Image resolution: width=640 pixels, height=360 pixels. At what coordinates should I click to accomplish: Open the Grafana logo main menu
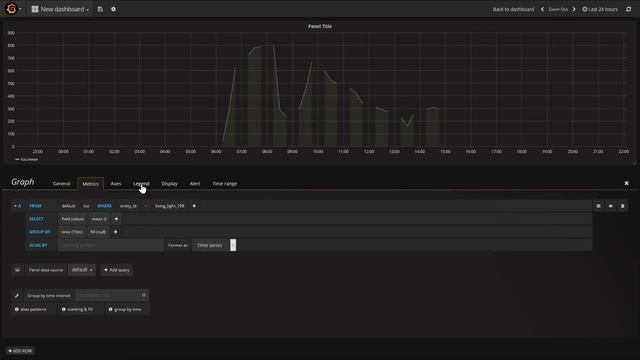(11, 9)
